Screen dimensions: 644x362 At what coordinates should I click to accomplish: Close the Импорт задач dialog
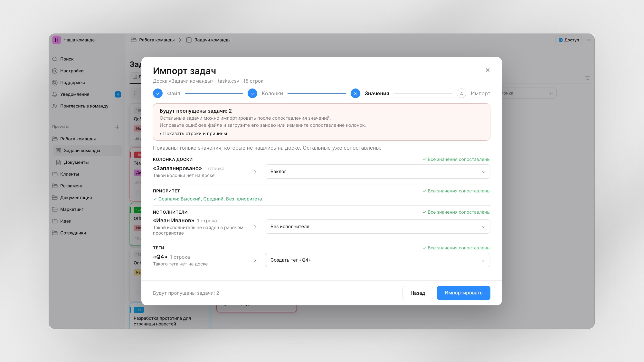click(488, 70)
